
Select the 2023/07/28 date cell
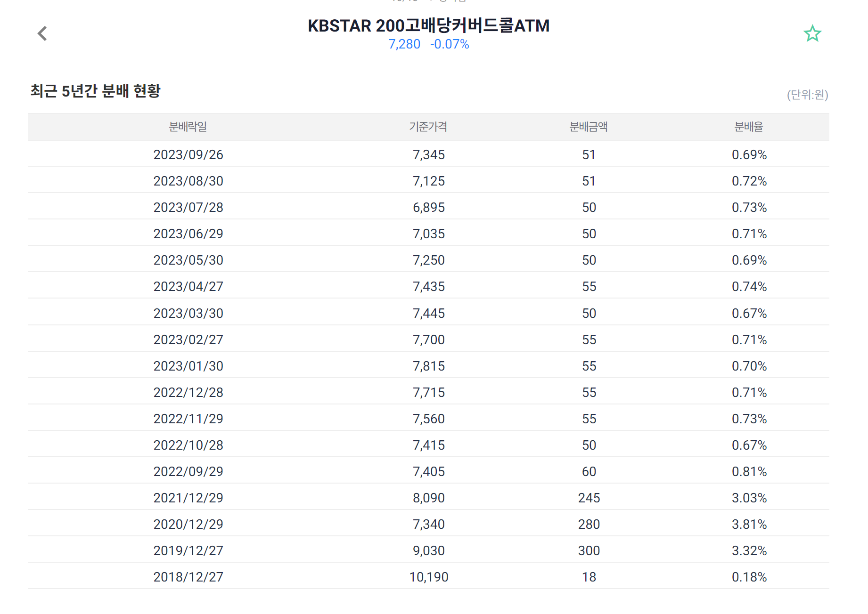point(188,207)
